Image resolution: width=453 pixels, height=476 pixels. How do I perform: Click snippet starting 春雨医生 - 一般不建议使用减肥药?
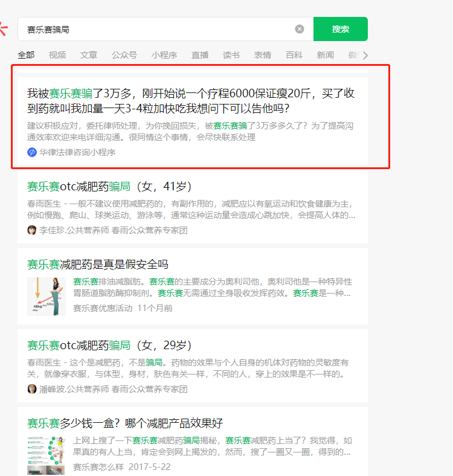[191, 210]
